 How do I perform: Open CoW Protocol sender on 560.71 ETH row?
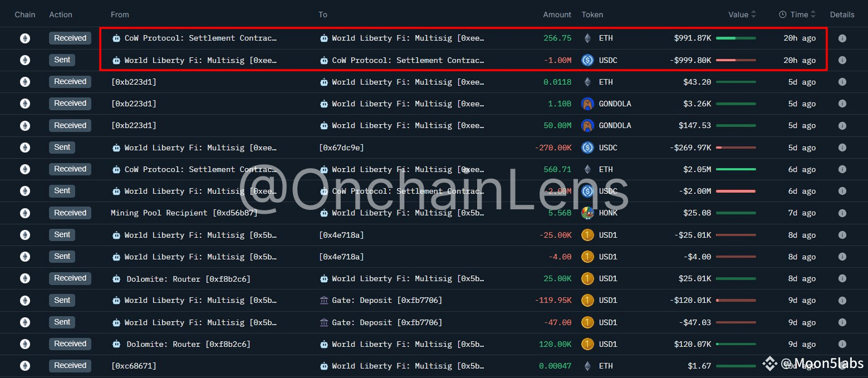[194, 169]
